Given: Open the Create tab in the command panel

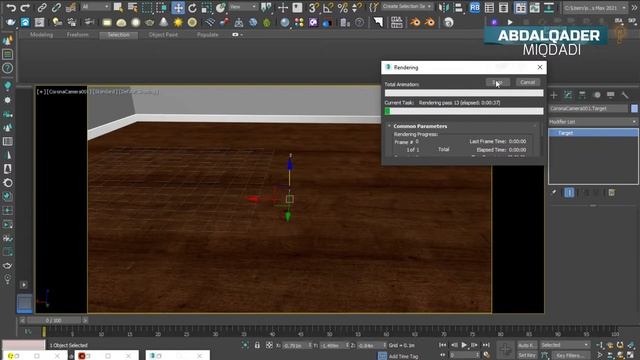Looking at the screenshot, I should 554,95.
